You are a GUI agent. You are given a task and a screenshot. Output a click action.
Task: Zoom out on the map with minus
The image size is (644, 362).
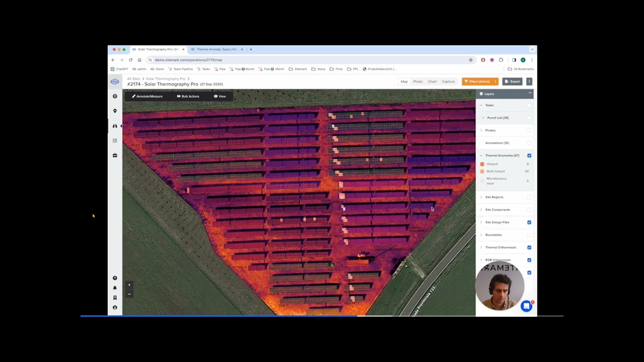pyautogui.click(x=129, y=294)
